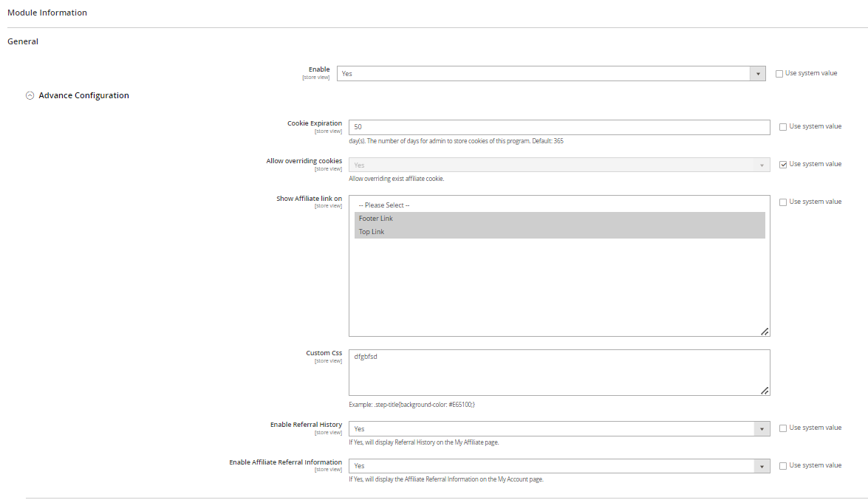The height and width of the screenshot is (500, 868).
Task: Click into the Custom Css text area
Action: pyautogui.click(x=558, y=373)
